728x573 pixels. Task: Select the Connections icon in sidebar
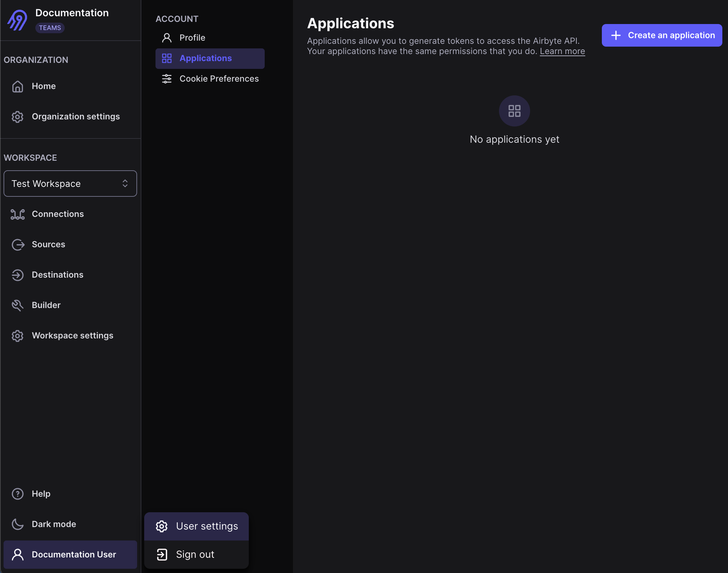coord(17,214)
